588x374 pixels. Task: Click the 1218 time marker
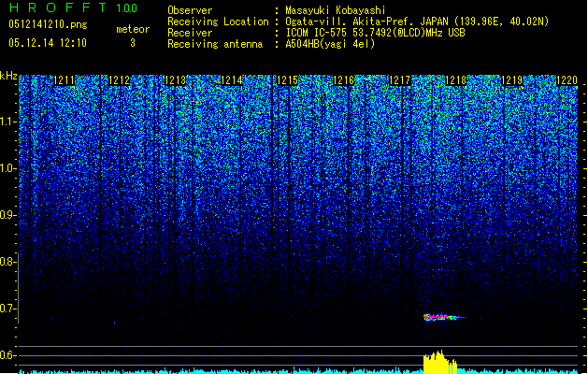[x=455, y=80]
